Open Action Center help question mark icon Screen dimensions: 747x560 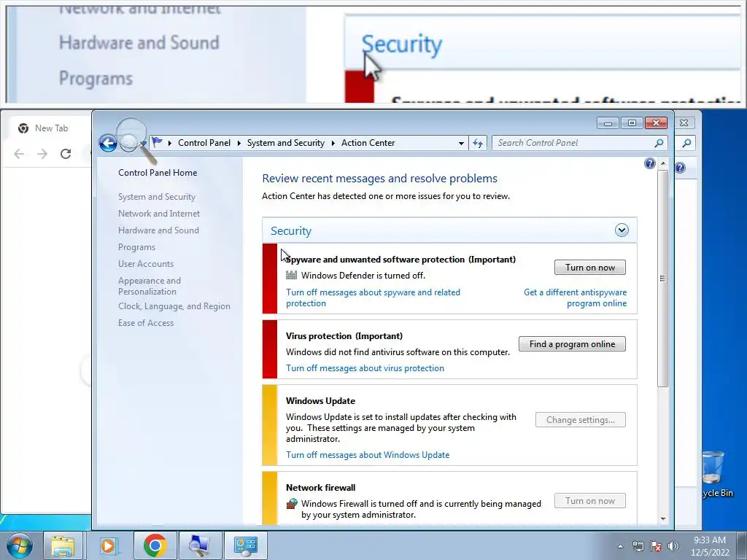point(649,164)
